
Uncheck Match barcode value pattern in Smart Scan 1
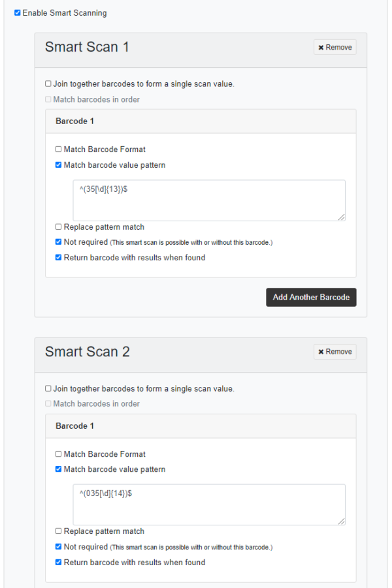(59, 165)
